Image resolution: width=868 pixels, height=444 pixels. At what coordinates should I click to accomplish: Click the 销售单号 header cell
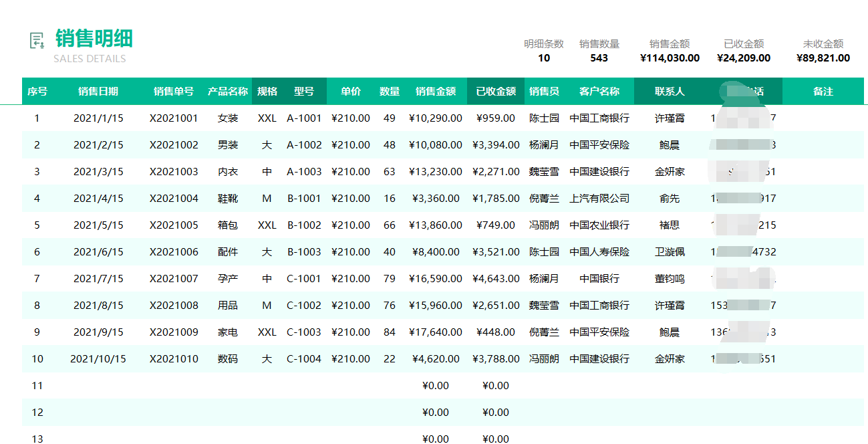click(x=174, y=92)
